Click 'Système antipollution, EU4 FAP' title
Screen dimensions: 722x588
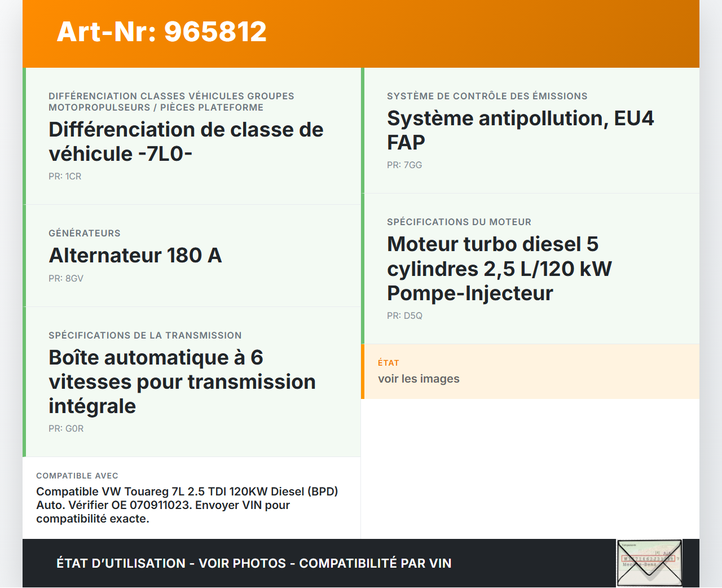point(521,130)
